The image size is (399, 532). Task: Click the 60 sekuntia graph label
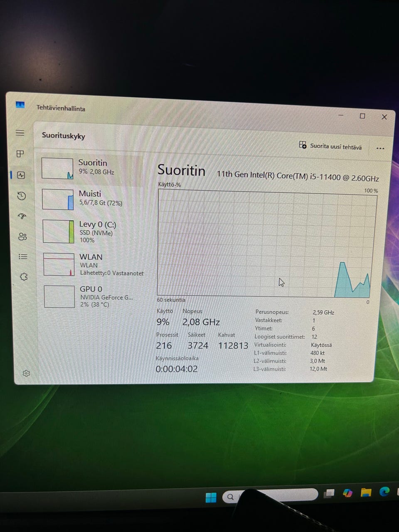[171, 300]
